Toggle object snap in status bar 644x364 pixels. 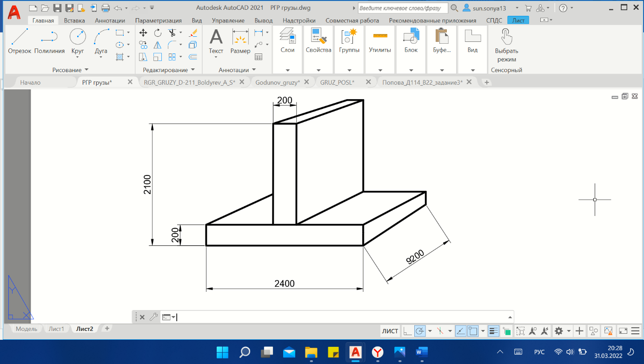(473, 331)
